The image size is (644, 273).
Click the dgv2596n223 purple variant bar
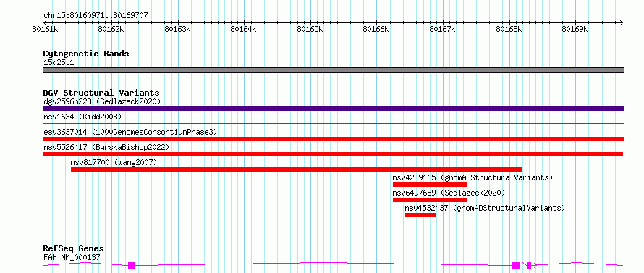333,109
